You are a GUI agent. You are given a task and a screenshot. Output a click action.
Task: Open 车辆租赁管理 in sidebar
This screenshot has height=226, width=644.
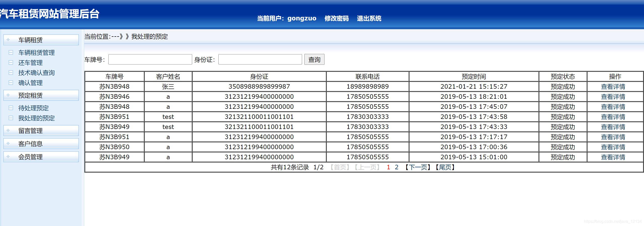click(37, 52)
